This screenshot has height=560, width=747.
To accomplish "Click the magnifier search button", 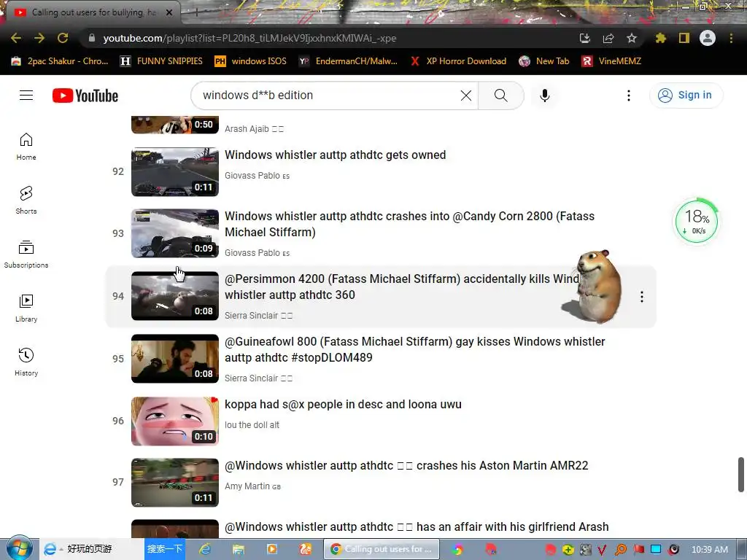I will (x=501, y=96).
